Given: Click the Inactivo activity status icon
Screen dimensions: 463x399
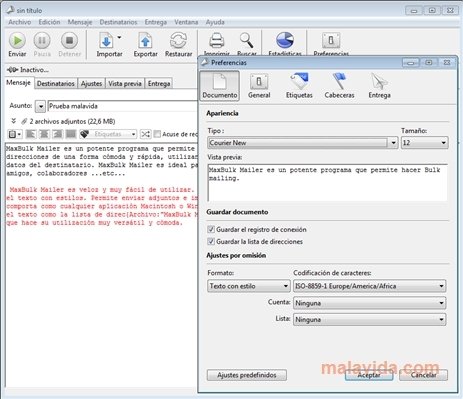Looking at the screenshot, I should click(x=12, y=70).
